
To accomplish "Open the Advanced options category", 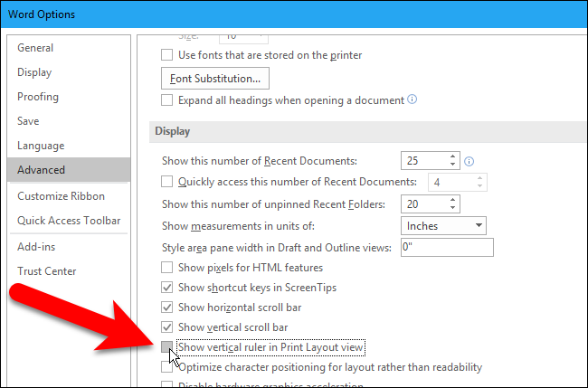I will coord(41,170).
